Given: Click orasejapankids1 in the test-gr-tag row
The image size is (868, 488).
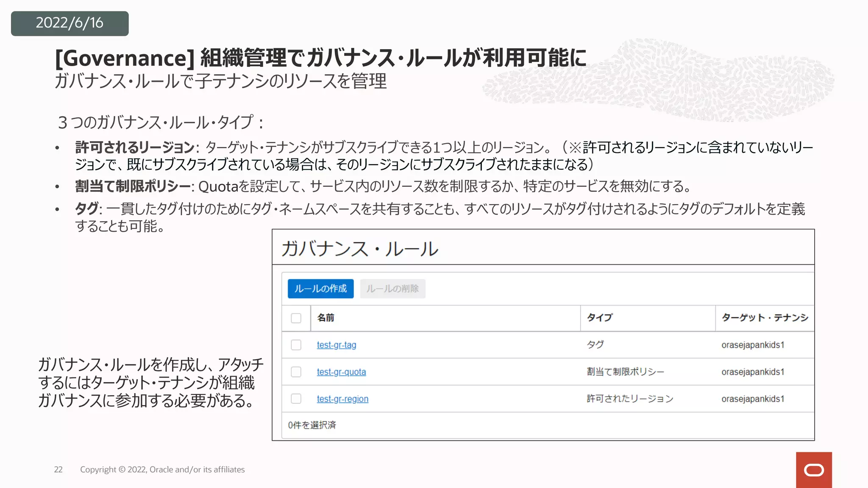Looking at the screenshot, I should (x=753, y=345).
